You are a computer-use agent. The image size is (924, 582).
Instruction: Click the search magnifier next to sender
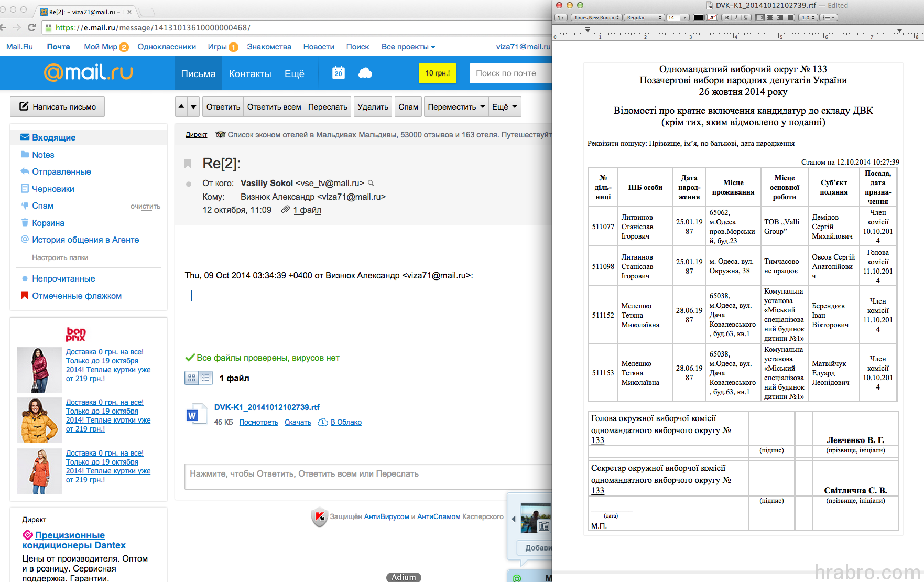[x=371, y=183]
